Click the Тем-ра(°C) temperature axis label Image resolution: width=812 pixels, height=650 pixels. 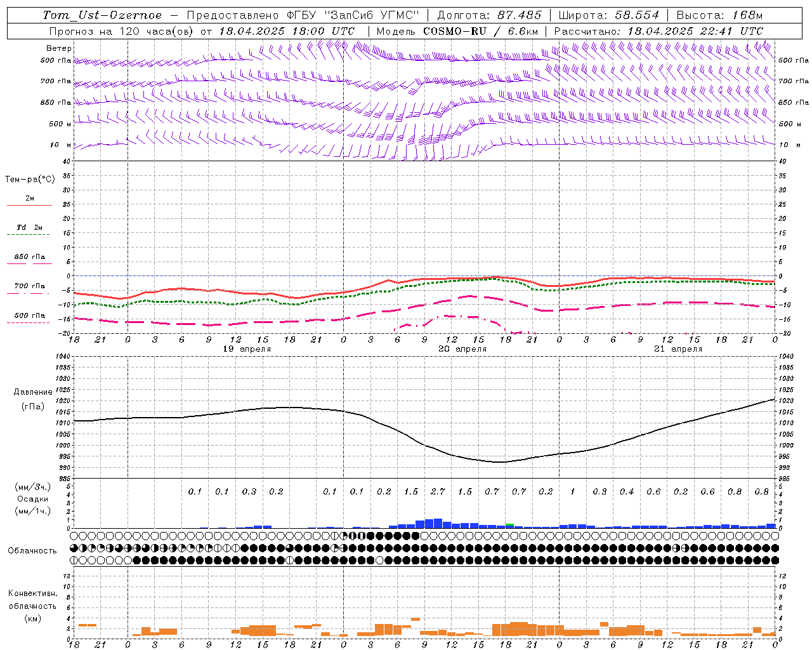point(30,180)
